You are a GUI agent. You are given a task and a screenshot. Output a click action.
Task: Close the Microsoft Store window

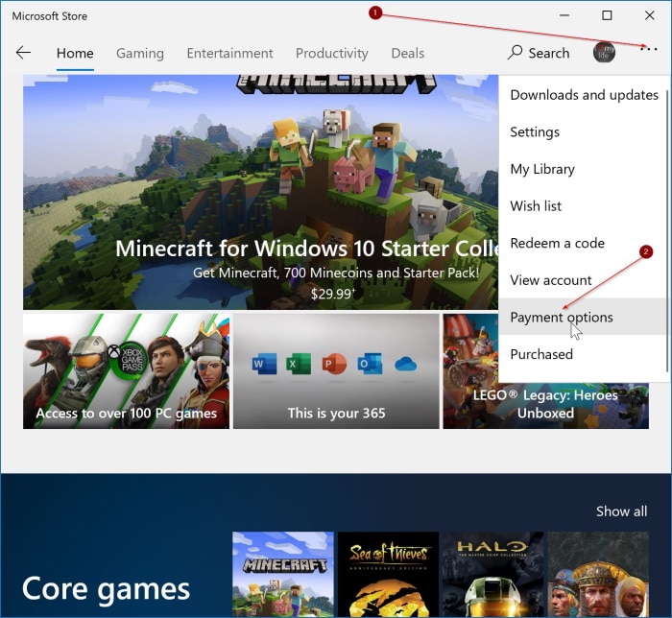tap(649, 15)
